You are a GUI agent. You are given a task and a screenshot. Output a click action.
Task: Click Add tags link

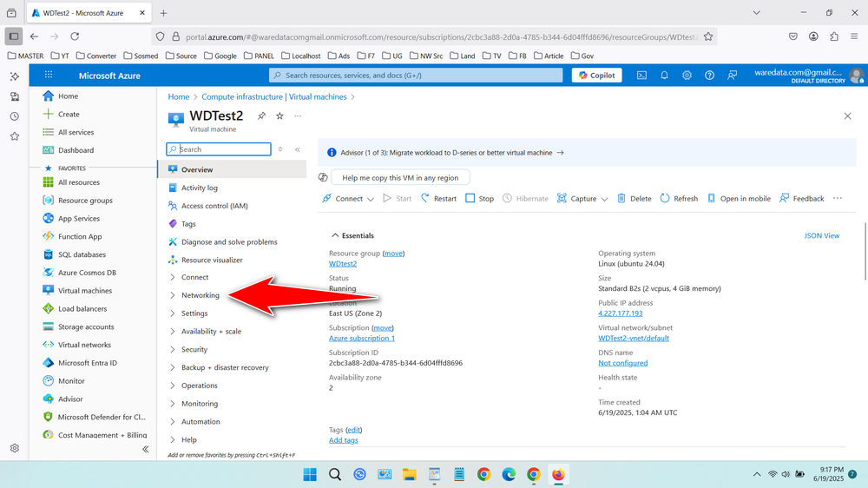(x=343, y=440)
